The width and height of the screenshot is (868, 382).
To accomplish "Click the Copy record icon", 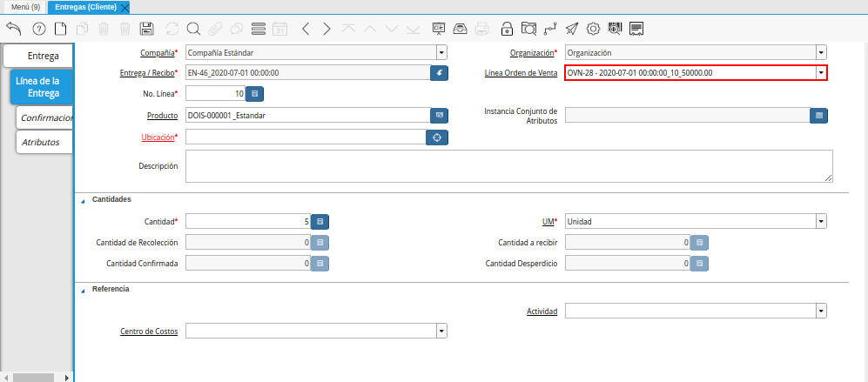I will [x=82, y=29].
